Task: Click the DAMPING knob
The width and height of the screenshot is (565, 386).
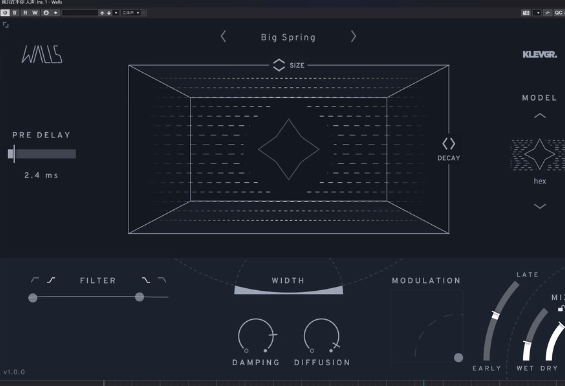Action: [256, 335]
